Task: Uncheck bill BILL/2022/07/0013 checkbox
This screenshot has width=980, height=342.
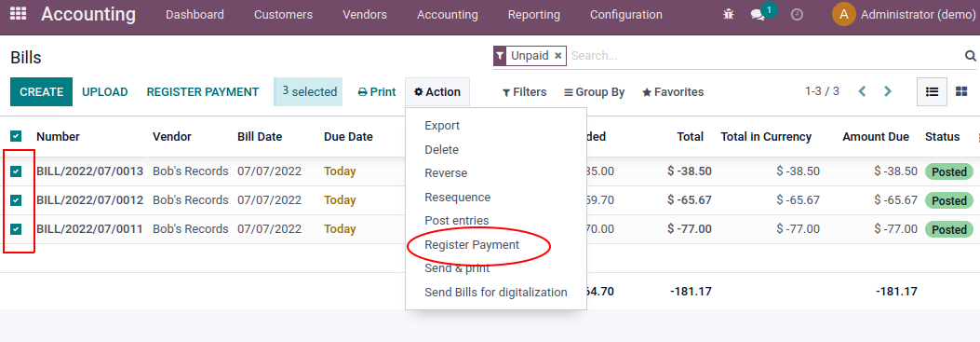Action: [16, 171]
